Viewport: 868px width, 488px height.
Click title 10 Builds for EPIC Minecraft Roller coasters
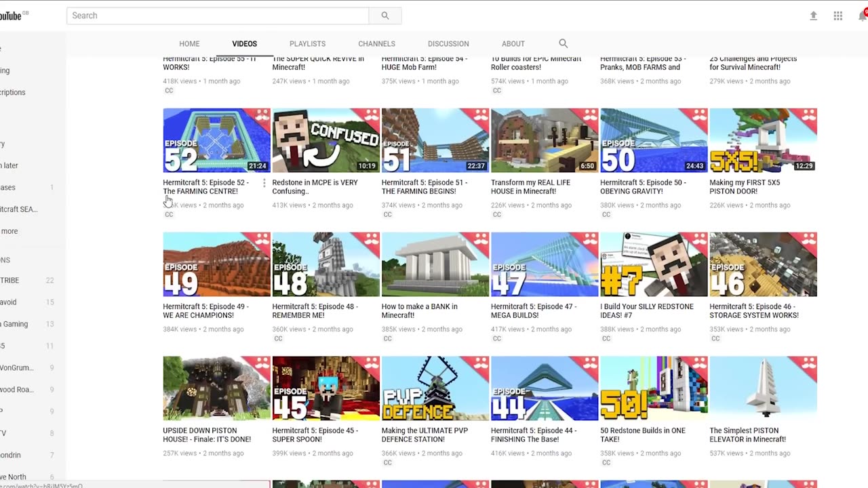536,63
